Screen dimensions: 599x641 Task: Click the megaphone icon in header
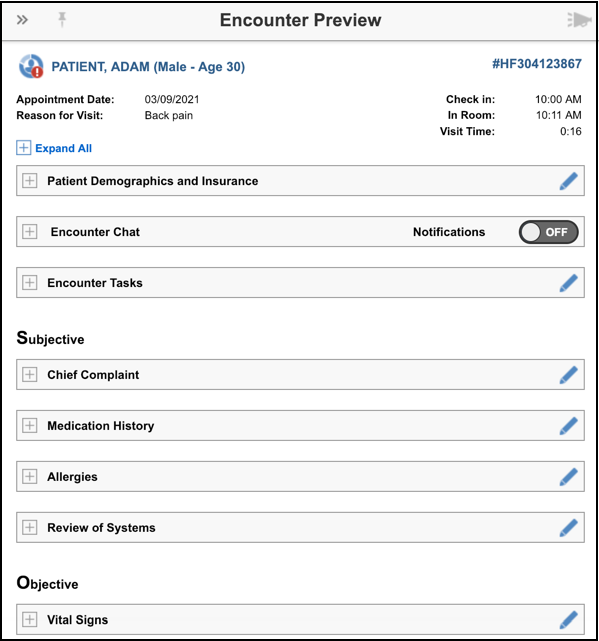pyautogui.click(x=579, y=20)
